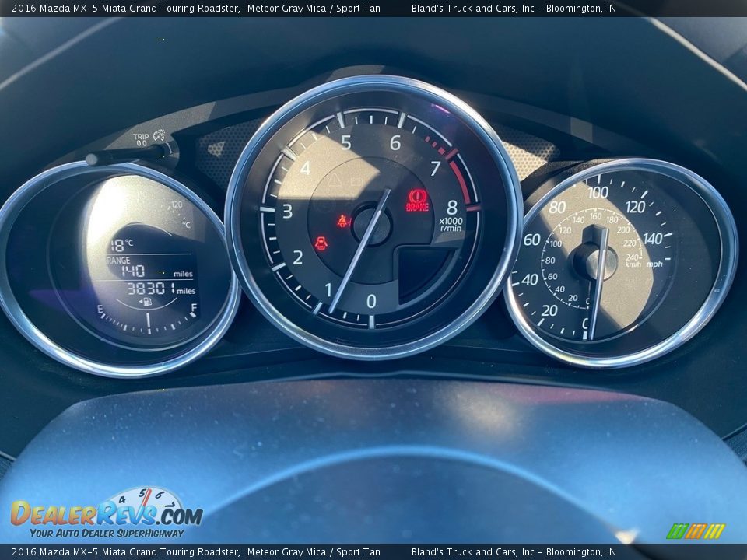Click the tachometer number 7

coord(435,168)
